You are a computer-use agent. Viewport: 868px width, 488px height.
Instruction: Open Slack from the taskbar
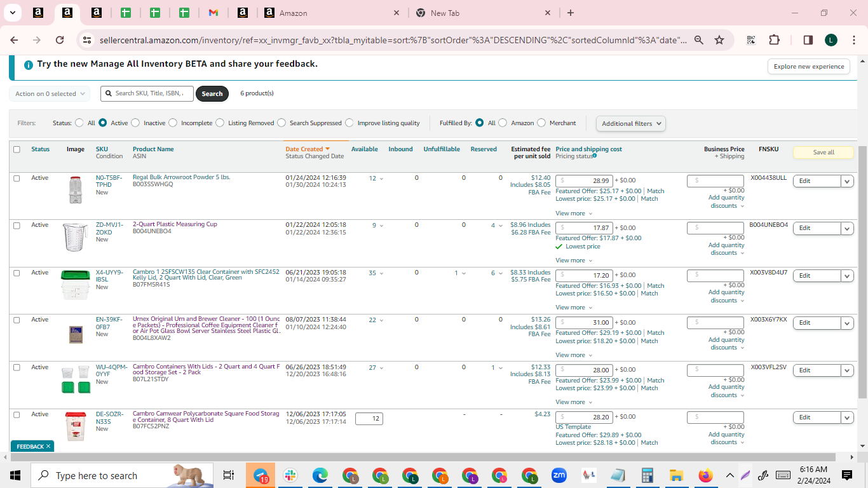tap(290, 475)
